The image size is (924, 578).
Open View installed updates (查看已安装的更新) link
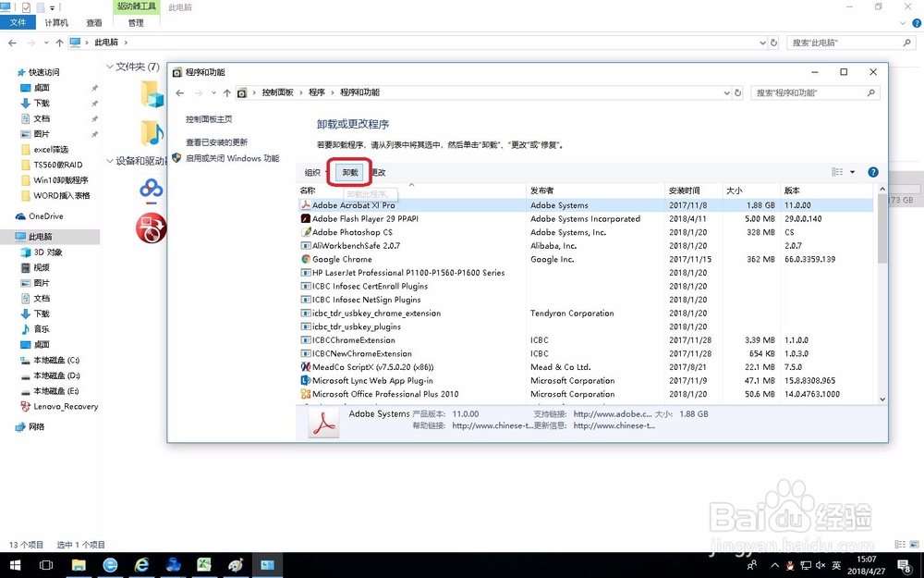(216, 142)
